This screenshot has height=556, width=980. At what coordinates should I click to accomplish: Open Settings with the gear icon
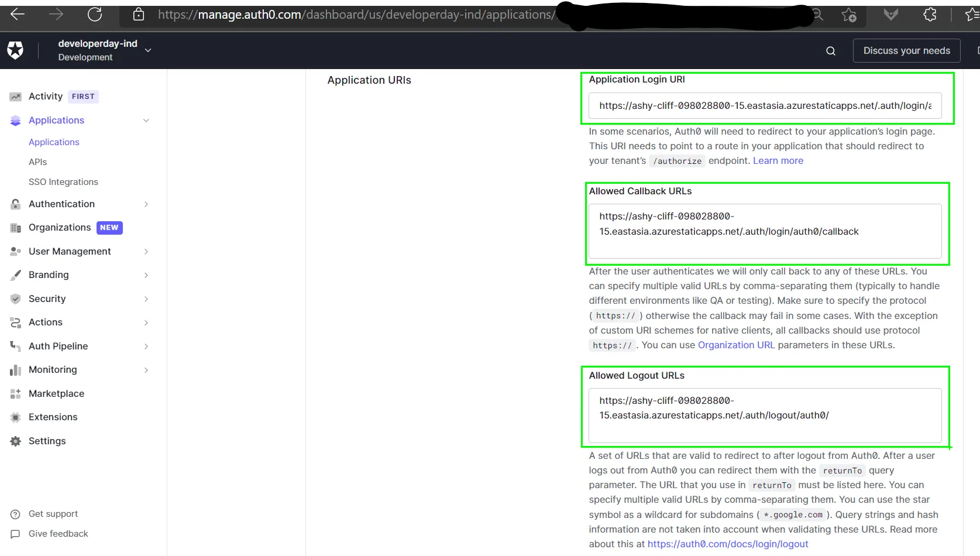point(16,441)
